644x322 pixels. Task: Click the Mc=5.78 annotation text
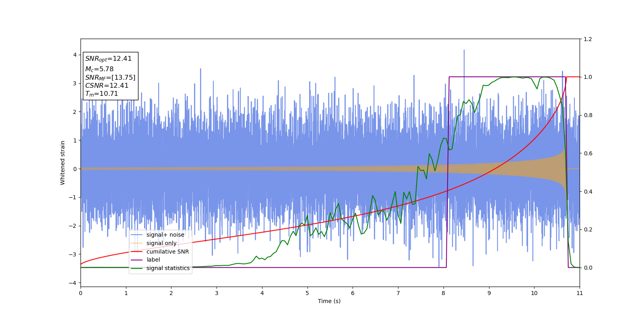point(99,69)
